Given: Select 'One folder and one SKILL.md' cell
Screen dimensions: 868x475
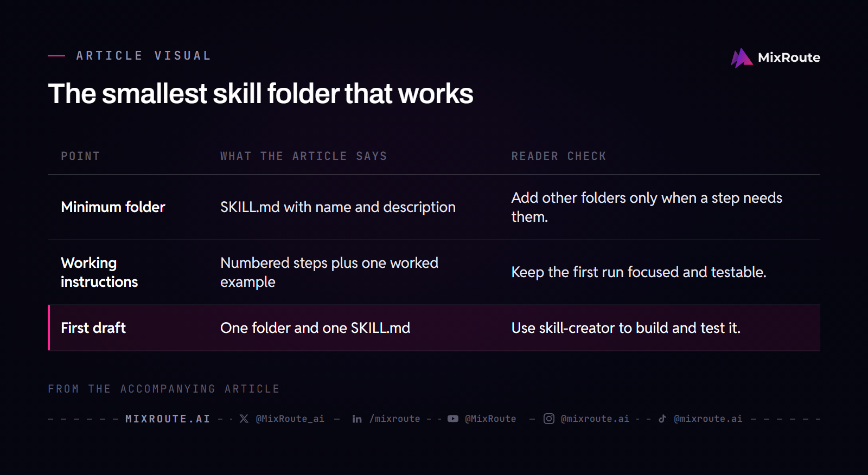Looking at the screenshot, I should (315, 328).
